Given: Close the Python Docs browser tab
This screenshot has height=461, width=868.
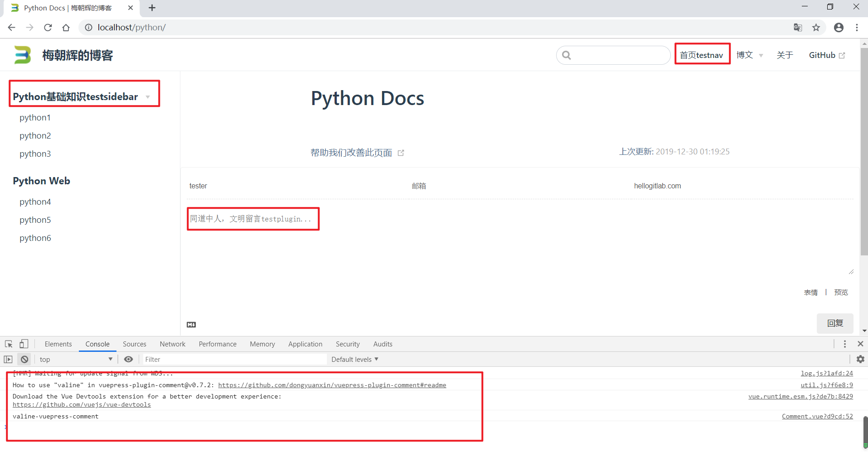Looking at the screenshot, I should coord(131,8).
